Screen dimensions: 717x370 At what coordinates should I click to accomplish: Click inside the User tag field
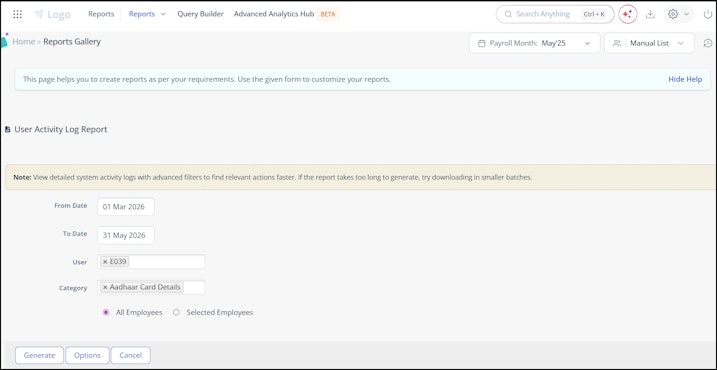[x=151, y=262]
